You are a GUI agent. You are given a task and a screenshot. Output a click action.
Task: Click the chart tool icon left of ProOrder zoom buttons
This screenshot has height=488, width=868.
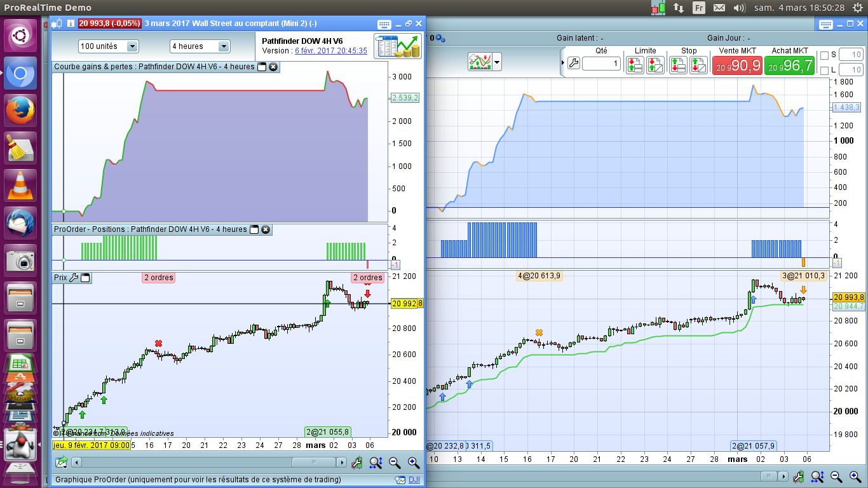357,463
